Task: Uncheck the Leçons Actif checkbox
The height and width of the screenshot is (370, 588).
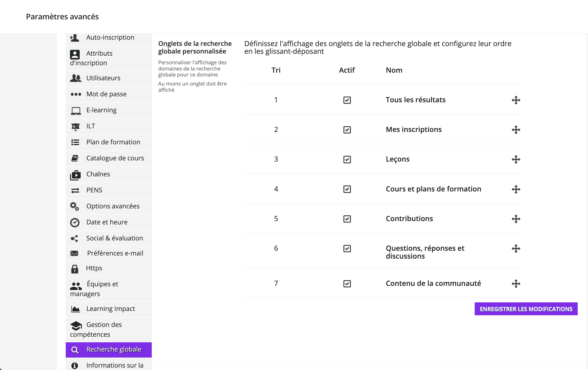Action: [347, 159]
